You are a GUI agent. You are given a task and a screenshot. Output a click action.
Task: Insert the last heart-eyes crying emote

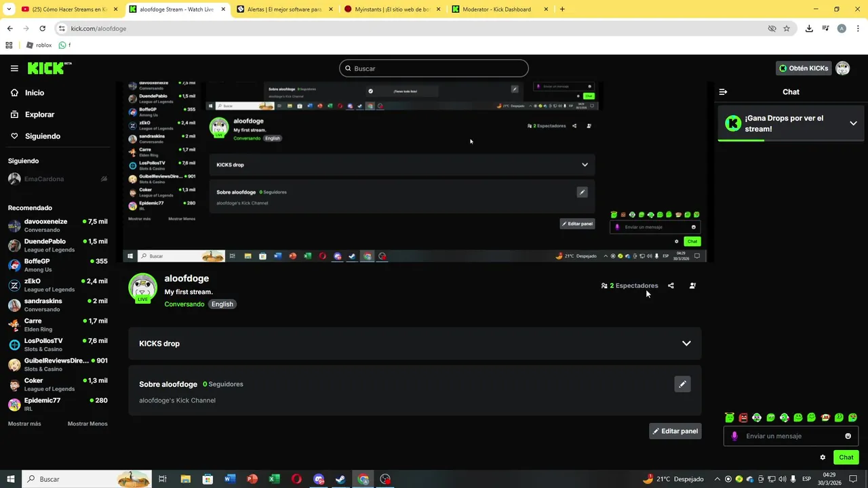[x=852, y=418]
